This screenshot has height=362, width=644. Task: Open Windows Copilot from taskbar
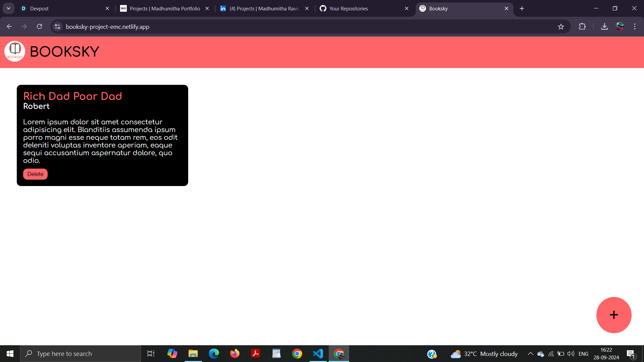tap(172, 353)
